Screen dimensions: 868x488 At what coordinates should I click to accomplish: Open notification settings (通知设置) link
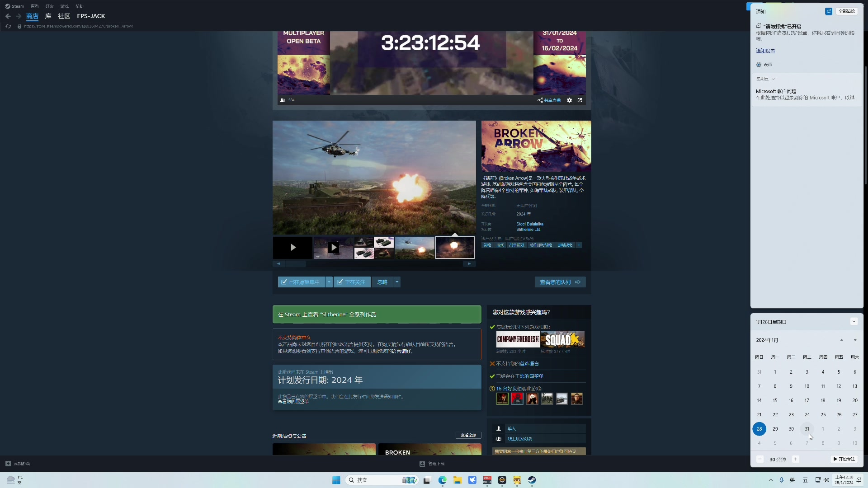[765, 51]
